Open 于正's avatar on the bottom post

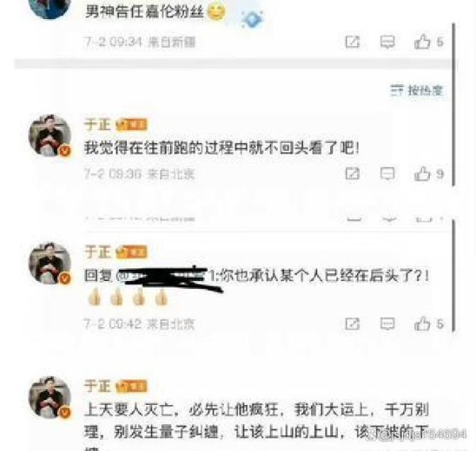click(50, 398)
